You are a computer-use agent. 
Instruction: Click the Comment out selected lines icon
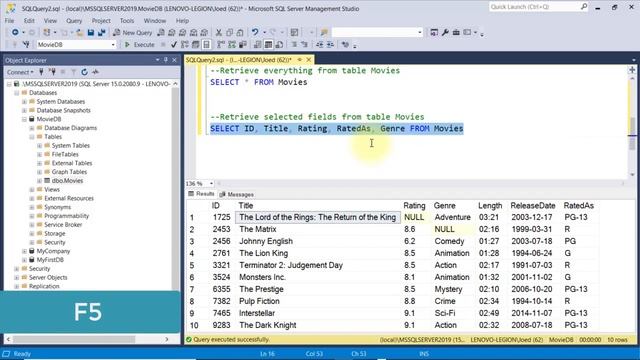tap(293, 44)
